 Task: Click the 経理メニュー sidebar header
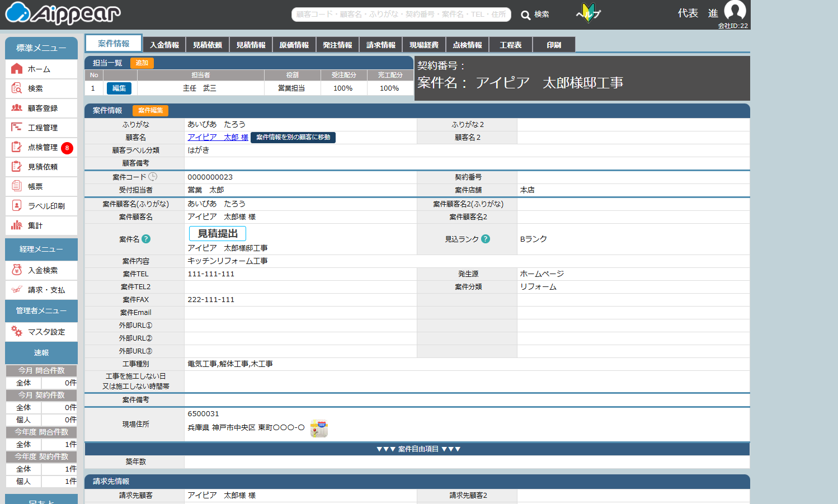(41, 249)
